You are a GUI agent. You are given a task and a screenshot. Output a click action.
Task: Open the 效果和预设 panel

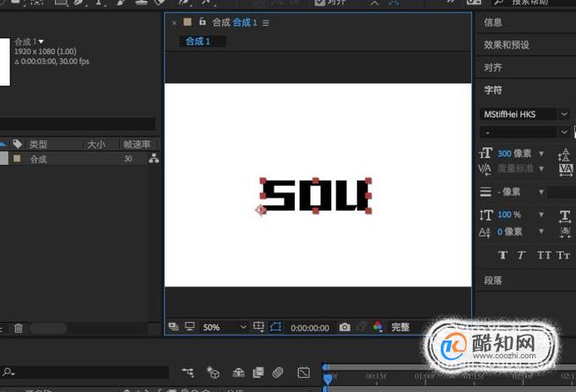click(506, 45)
